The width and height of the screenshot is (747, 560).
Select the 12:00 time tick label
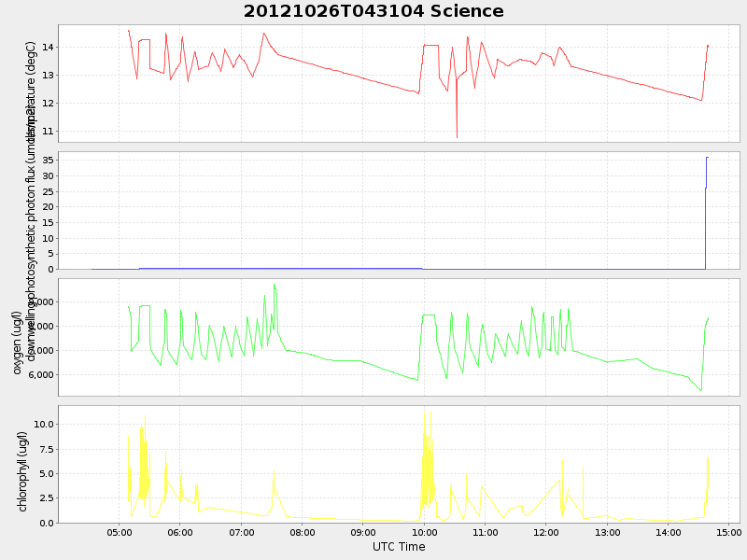click(546, 532)
